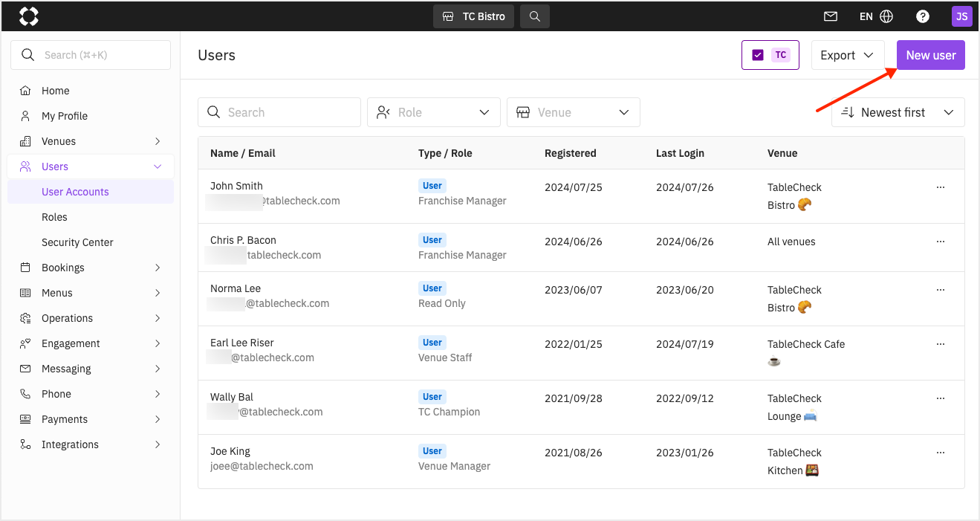
Task: Collapse the Users sidebar chevron
Action: click(x=158, y=166)
